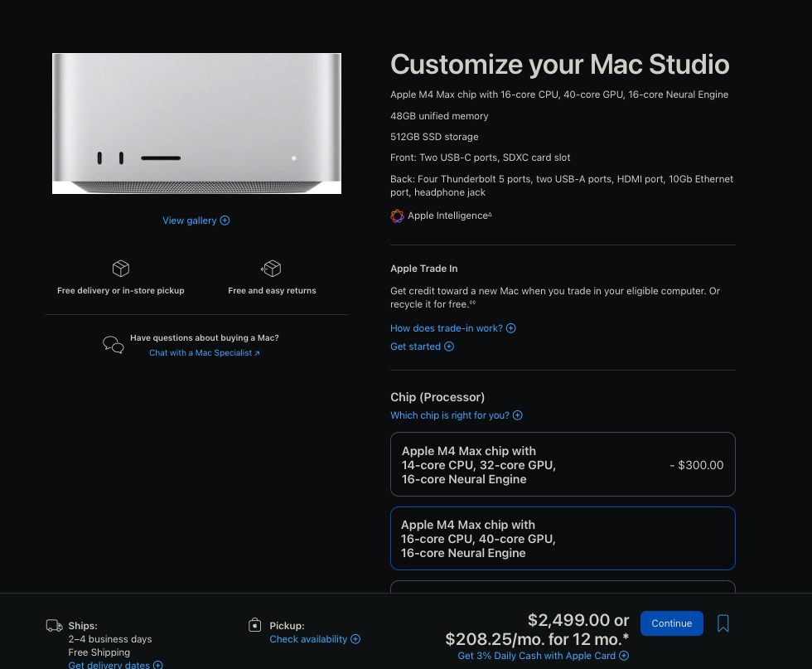Click the Mac Studio product image

pyautogui.click(x=197, y=124)
